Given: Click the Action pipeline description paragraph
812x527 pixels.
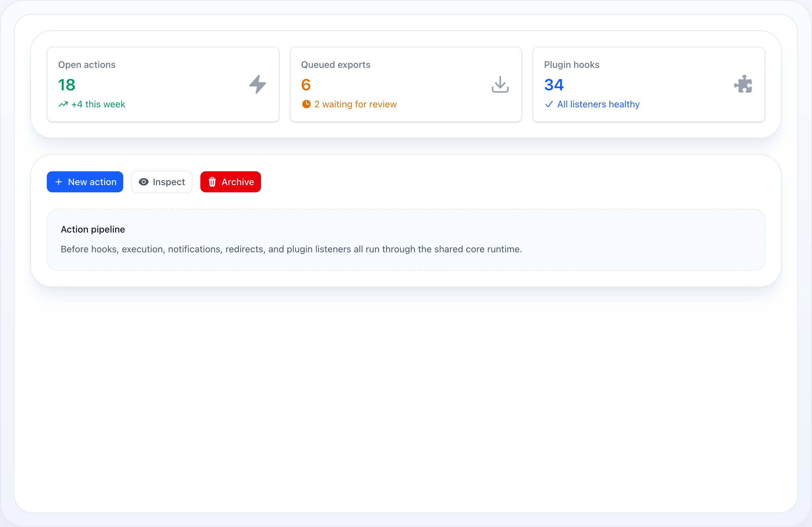Looking at the screenshot, I should click(x=291, y=249).
